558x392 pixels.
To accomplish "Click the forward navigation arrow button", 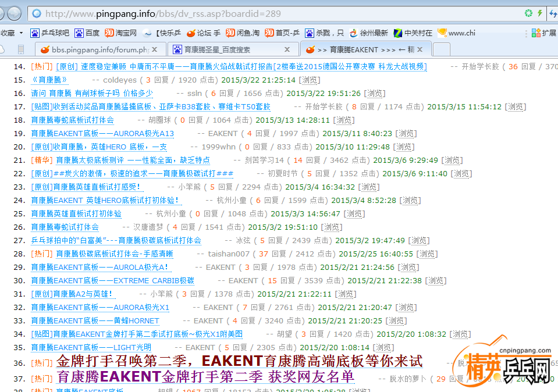I will point(14,14).
